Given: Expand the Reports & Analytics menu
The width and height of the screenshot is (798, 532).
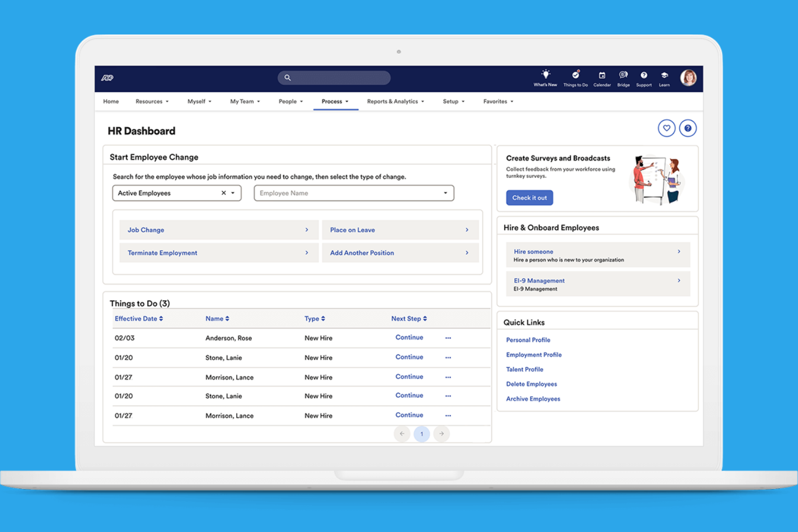Looking at the screenshot, I should 395,101.
